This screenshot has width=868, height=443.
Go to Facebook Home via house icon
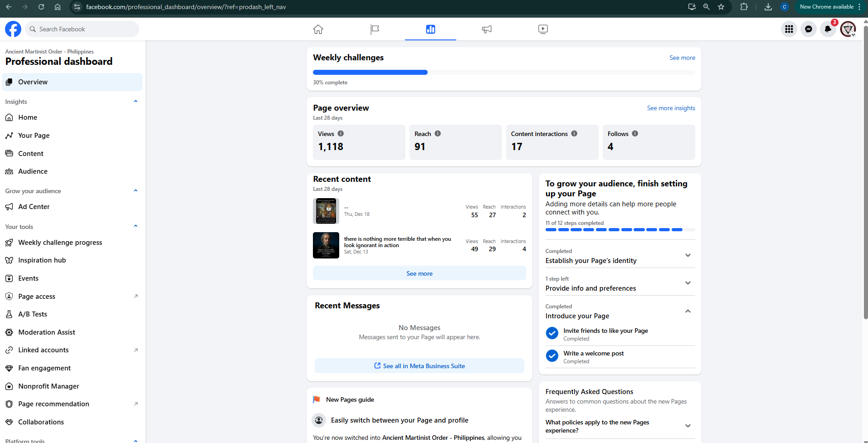[318, 29]
